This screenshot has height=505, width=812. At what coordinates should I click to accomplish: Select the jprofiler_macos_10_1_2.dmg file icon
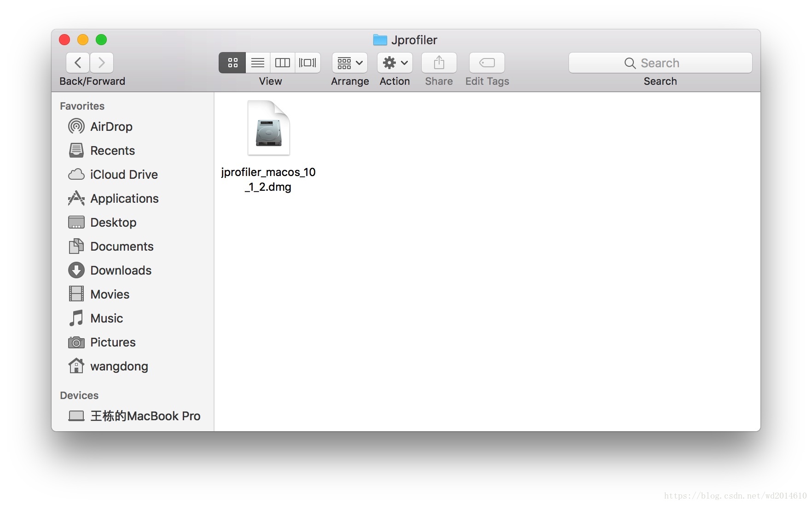pyautogui.click(x=269, y=128)
